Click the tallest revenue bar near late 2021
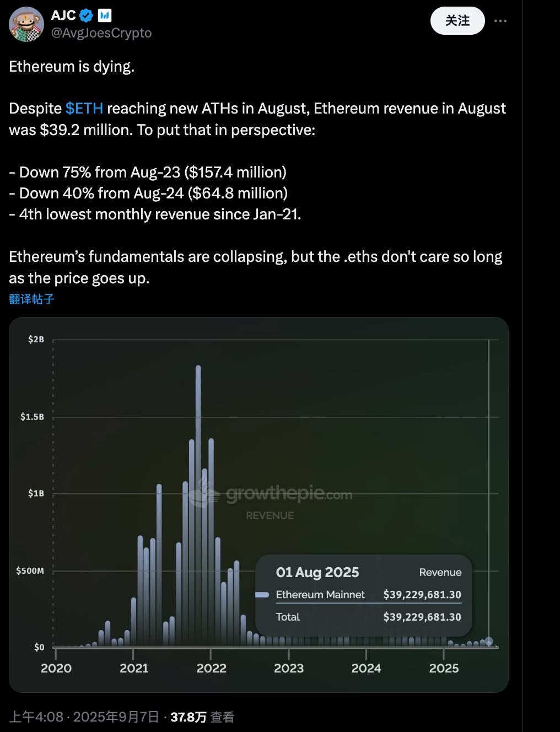560x732 pixels. click(x=198, y=496)
